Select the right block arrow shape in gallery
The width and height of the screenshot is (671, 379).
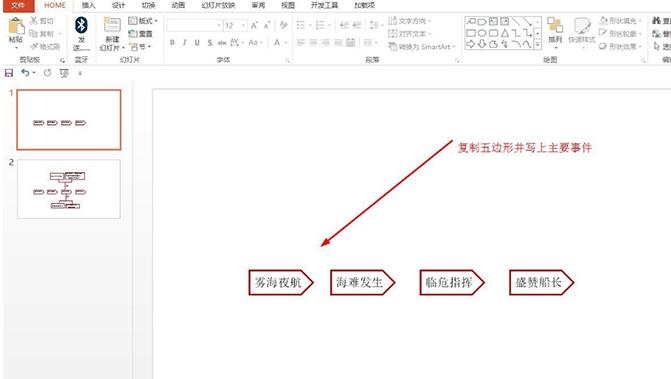point(471,44)
